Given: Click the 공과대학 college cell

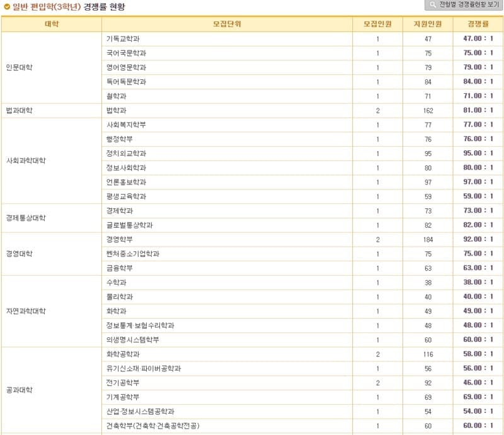Looking at the screenshot, I should tap(52, 390).
